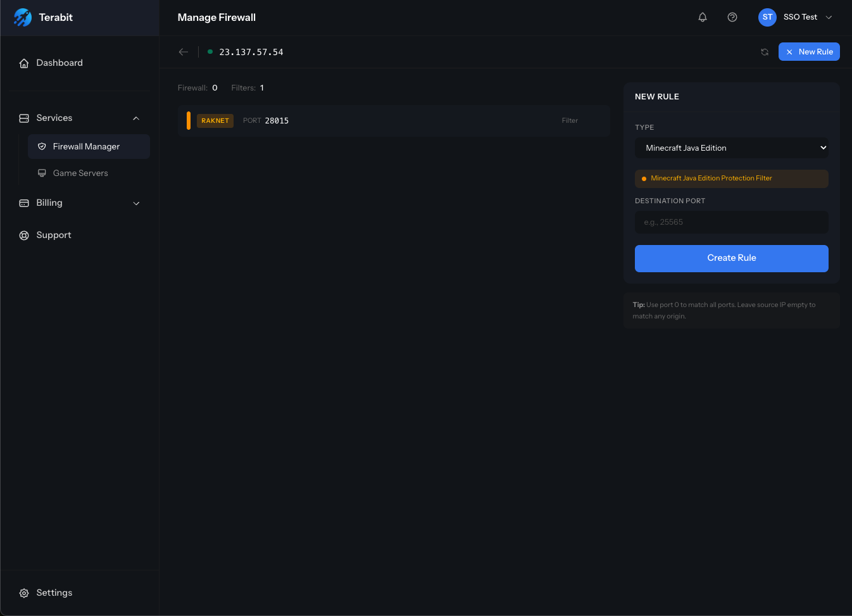The image size is (852, 616).
Task: Click the ST user avatar
Action: 767,18
